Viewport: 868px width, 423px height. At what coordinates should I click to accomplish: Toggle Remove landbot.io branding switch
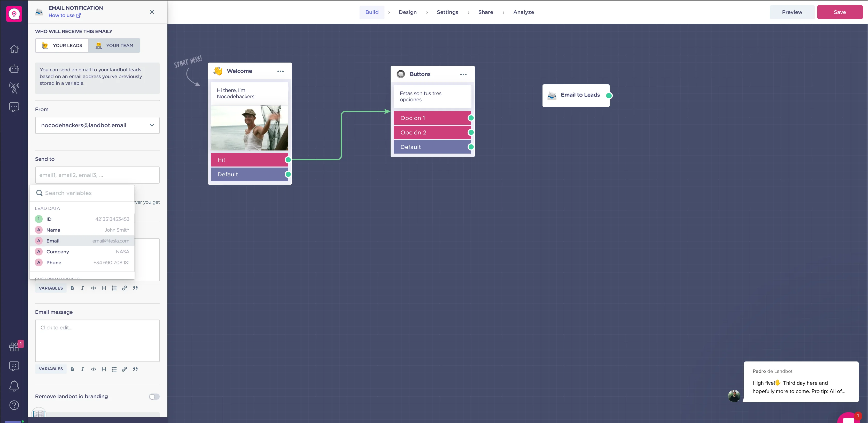point(154,397)
